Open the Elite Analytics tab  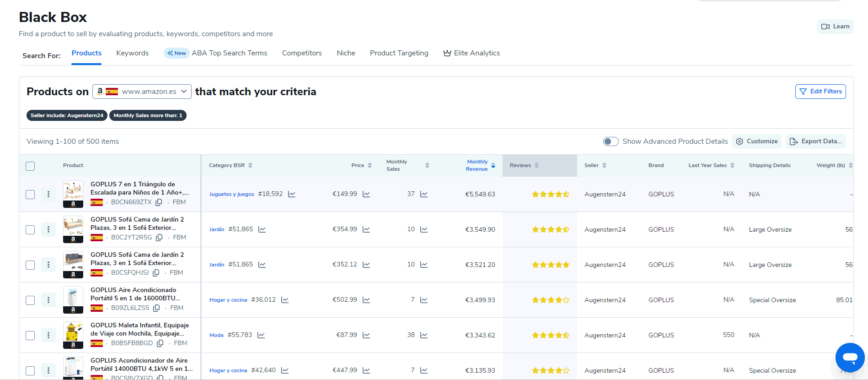[x=472, y=53]
